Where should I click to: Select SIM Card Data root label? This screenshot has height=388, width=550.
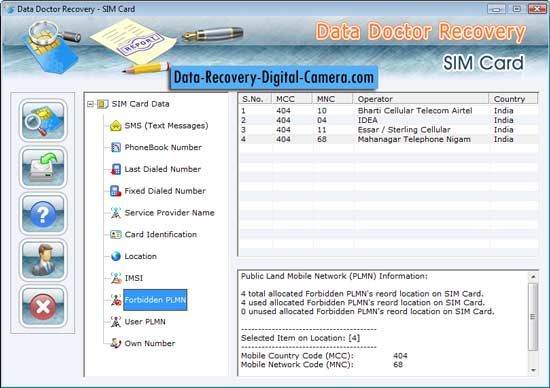140,104
